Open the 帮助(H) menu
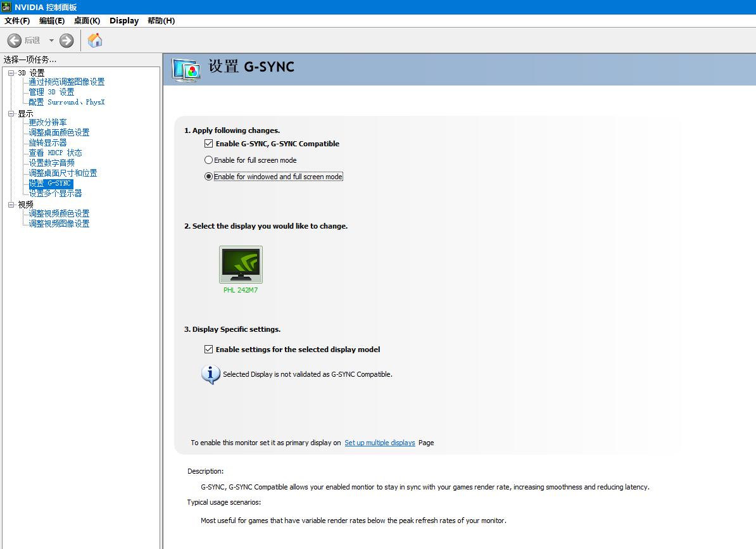 pos(161,20)
